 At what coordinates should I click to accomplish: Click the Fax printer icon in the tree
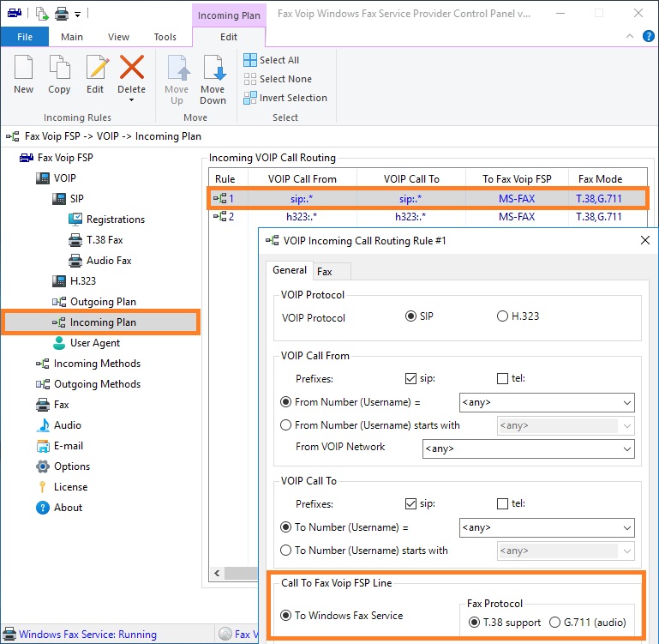coord(43,405)
